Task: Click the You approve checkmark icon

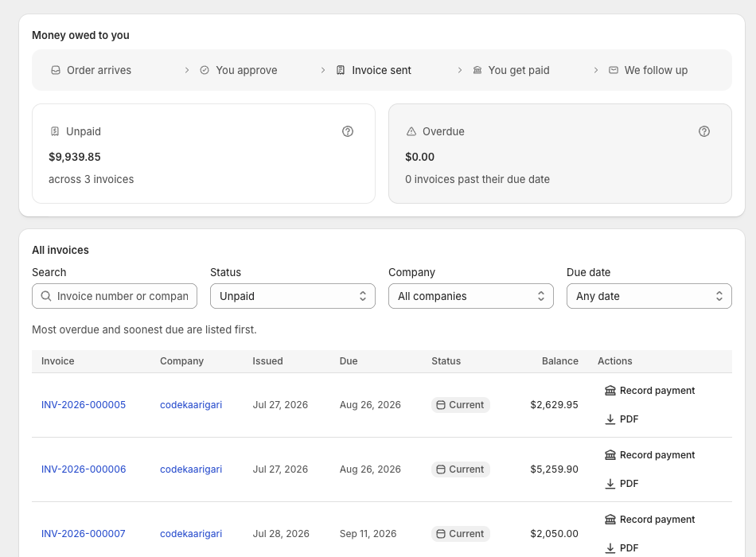Action: tap(205, 70)
